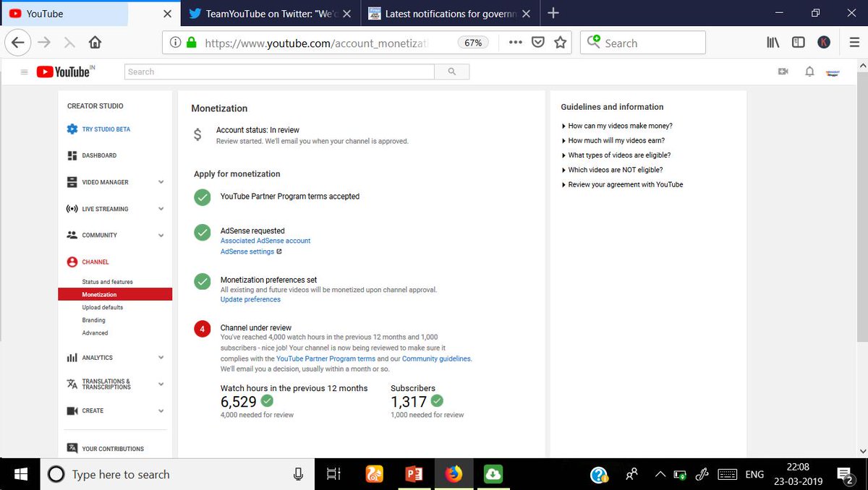Open the Firefox hamburger menu
868x490 pixels.
[854, 43]
